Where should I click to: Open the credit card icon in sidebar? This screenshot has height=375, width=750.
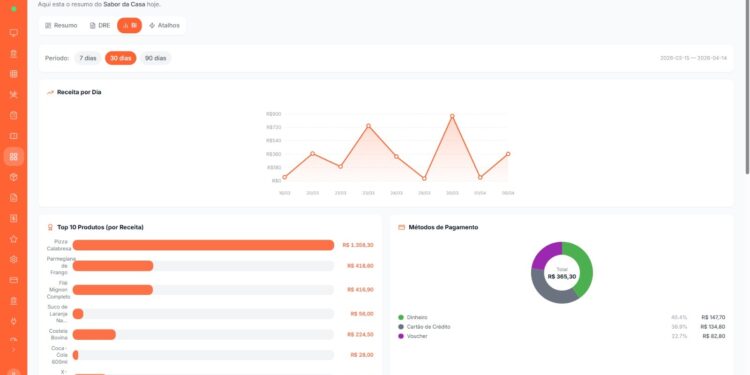(13, 280)
